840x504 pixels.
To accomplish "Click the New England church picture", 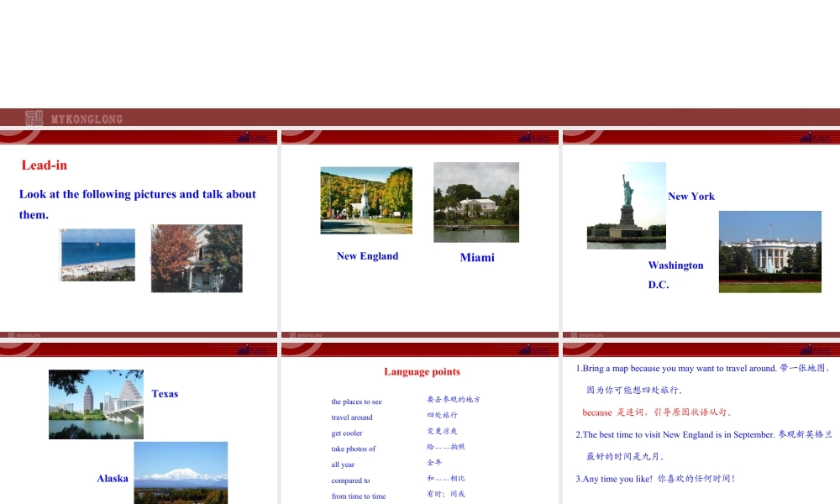I will pyautogui.click(x=366, y=201).
